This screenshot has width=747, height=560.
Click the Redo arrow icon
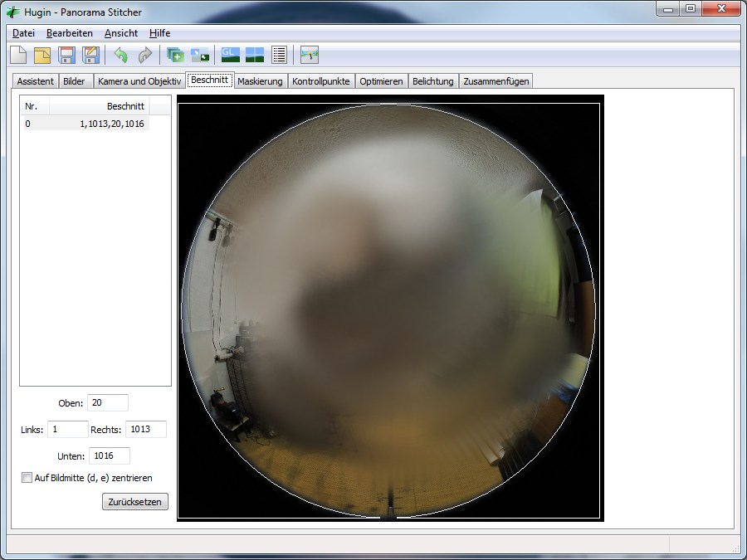[x=145, y=56]
